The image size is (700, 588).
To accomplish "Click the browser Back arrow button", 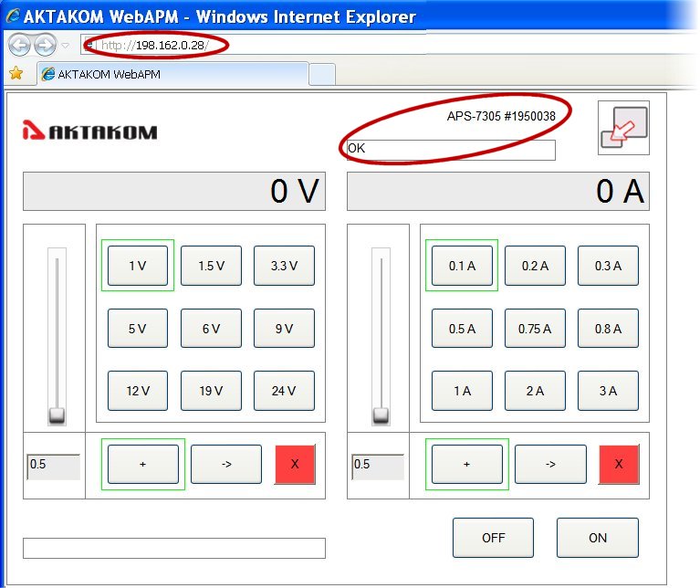I will [19, 45].
